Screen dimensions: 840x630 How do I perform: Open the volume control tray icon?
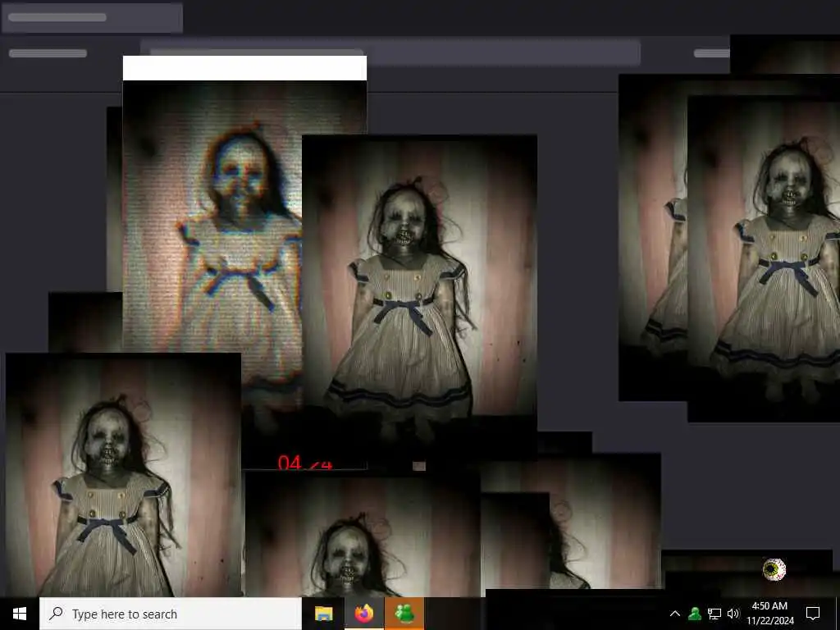pos(733,614)
